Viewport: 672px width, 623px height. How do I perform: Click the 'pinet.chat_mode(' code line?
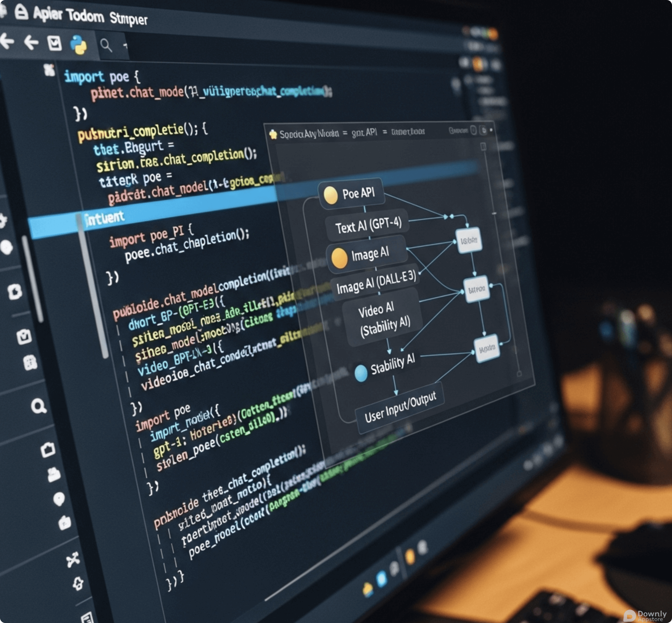(211, 92)
